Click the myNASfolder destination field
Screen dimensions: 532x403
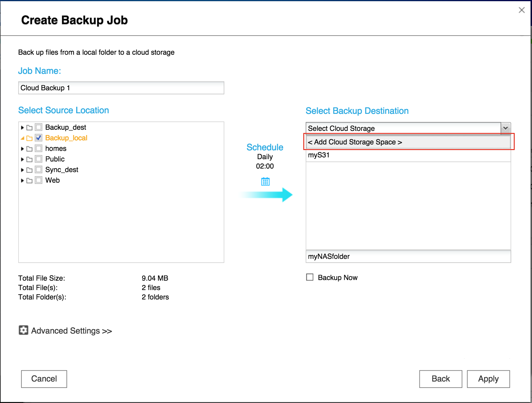408,257
